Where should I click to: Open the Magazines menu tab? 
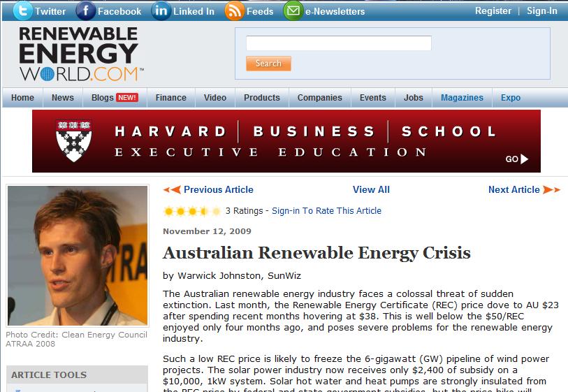coord(462,97)
